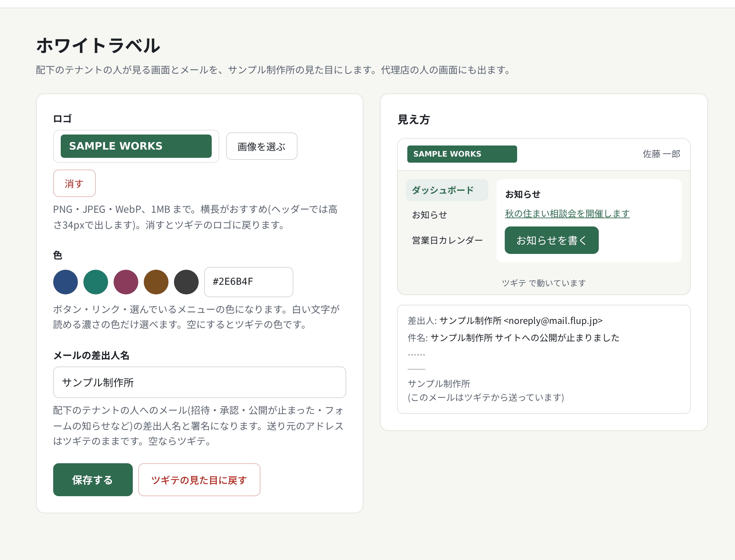Viewport: 735px width, 560px height.
Task: Select ダッシュボード in preview menu
Action: (x=447, y=190)
